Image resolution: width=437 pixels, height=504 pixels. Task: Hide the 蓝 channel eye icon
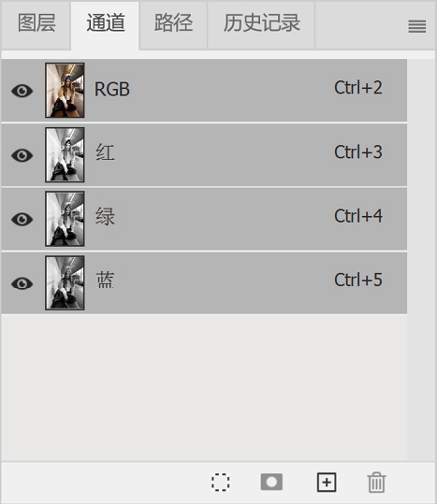pos(22,283)
